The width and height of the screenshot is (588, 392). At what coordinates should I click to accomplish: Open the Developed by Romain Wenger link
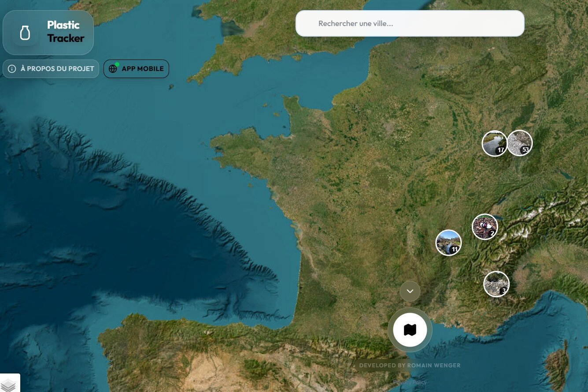point(410,365)
